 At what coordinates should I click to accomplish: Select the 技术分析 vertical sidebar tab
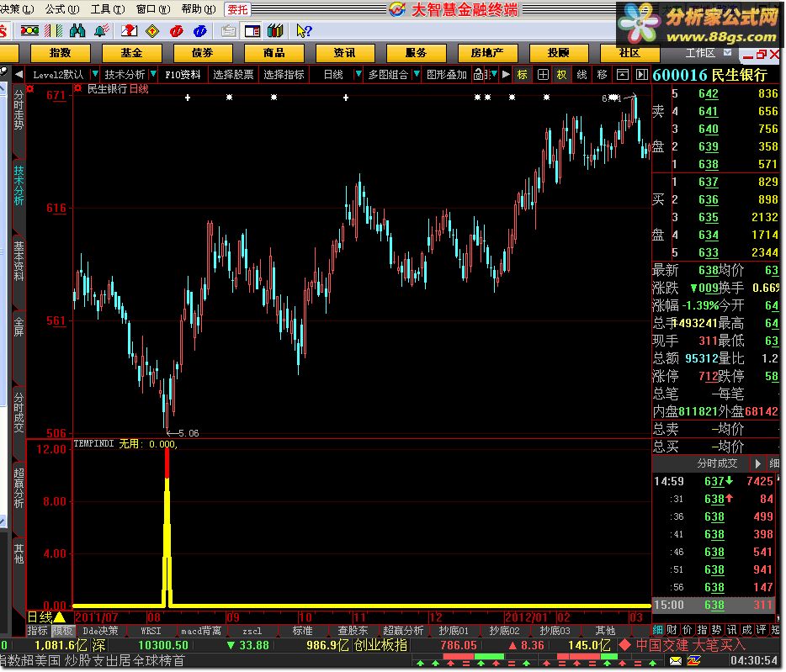tap(19, 185)
